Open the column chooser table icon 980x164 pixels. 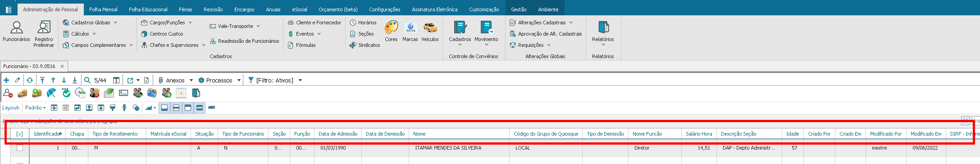(x=116, y=80)
